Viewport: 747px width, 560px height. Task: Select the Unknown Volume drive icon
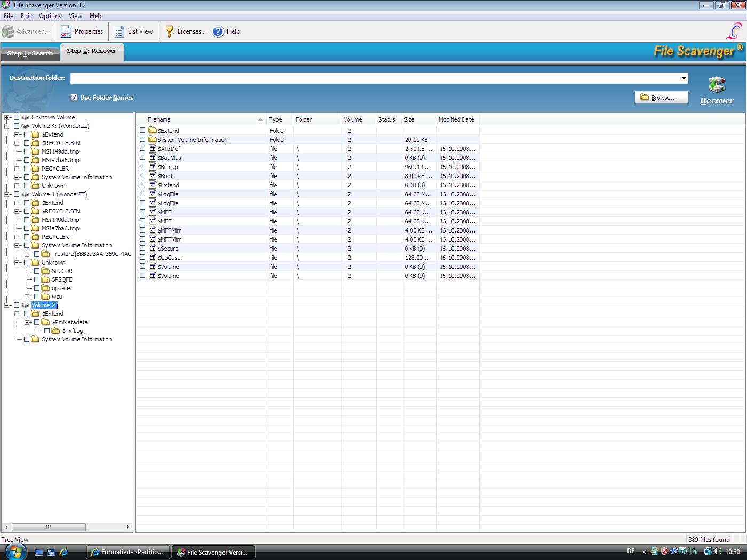25,117
